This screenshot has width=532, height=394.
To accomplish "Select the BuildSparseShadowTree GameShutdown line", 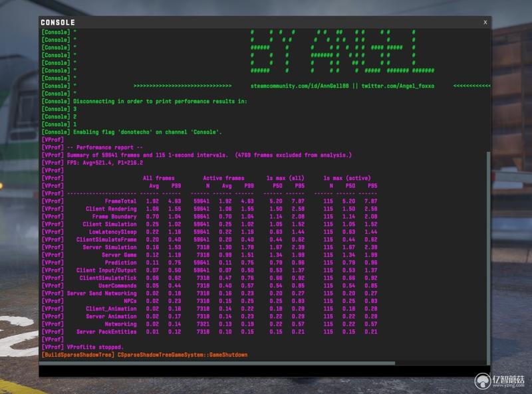I will coord(144,355).
